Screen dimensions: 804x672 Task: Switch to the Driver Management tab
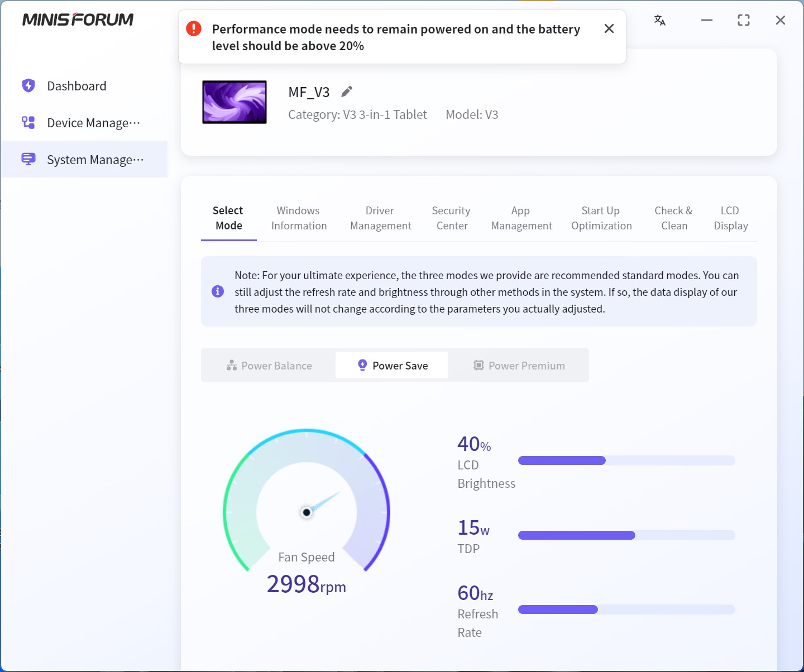click(380, 218)
